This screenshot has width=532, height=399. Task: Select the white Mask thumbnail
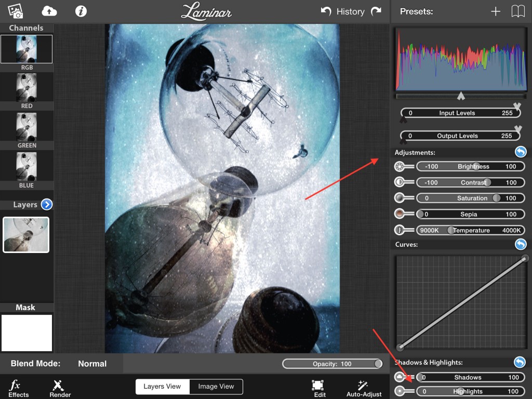[x=27, y=333]
